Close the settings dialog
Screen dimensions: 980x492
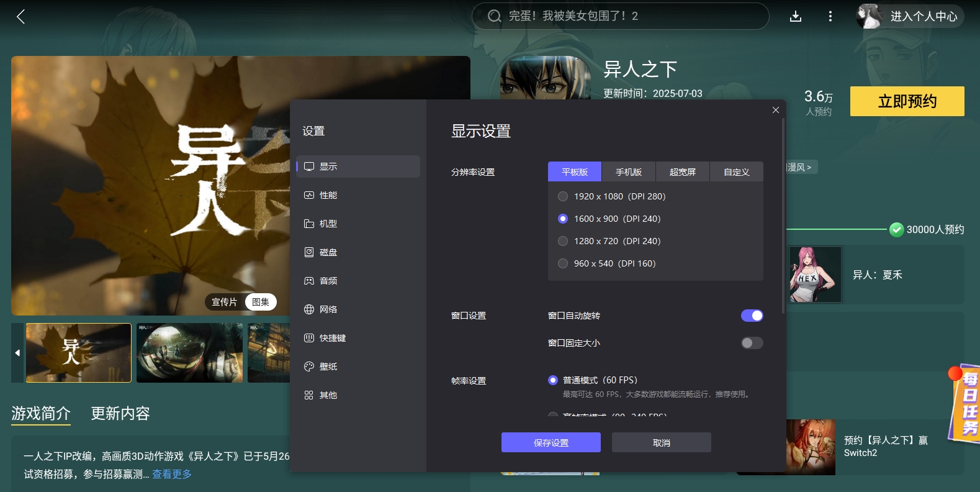(776, 110)
